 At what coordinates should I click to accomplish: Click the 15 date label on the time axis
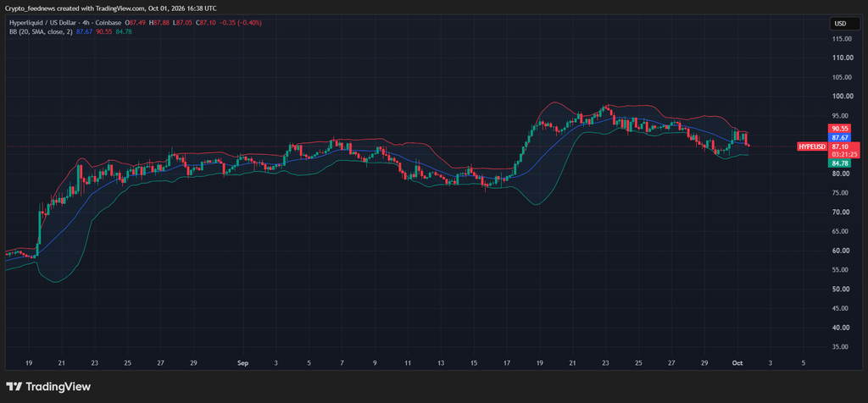(x=474, y=363)
